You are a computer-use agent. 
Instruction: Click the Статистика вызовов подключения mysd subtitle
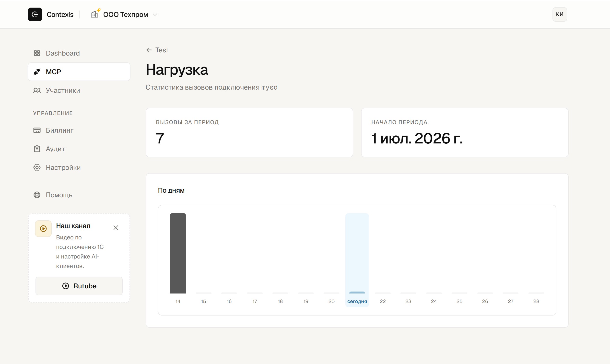coord(211,87)
